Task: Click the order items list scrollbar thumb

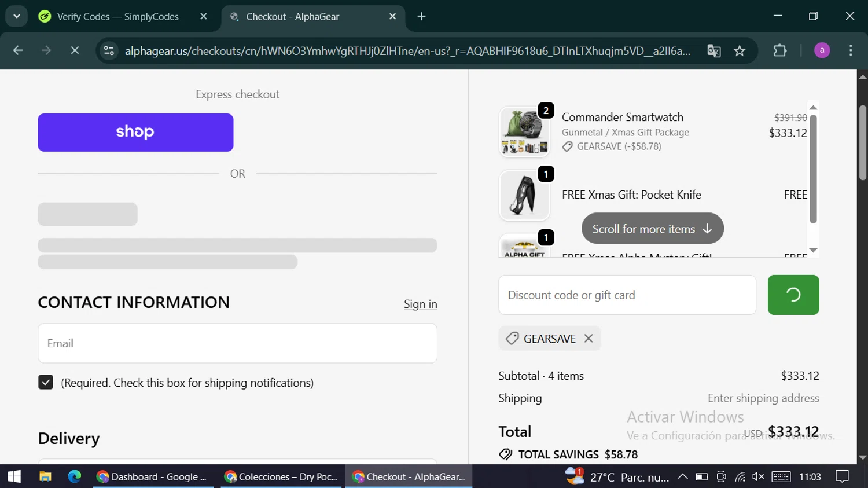Action: pyautogui.click(x=813, y=169)
